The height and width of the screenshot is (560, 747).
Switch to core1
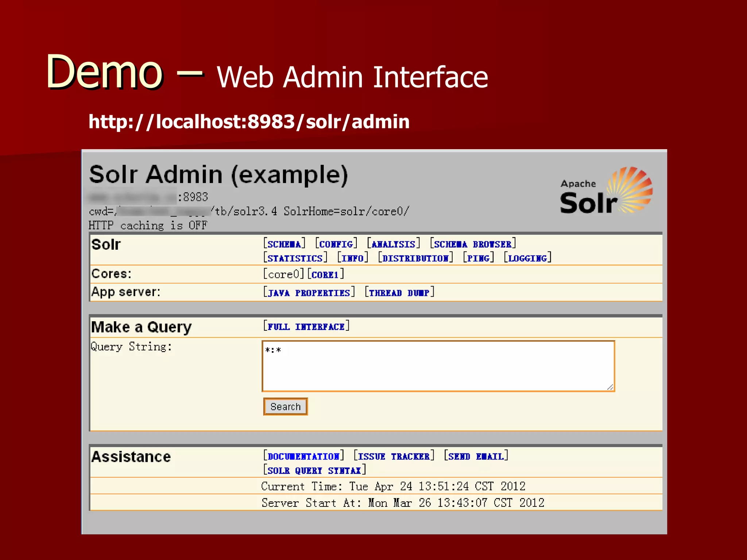coord(325,275)
